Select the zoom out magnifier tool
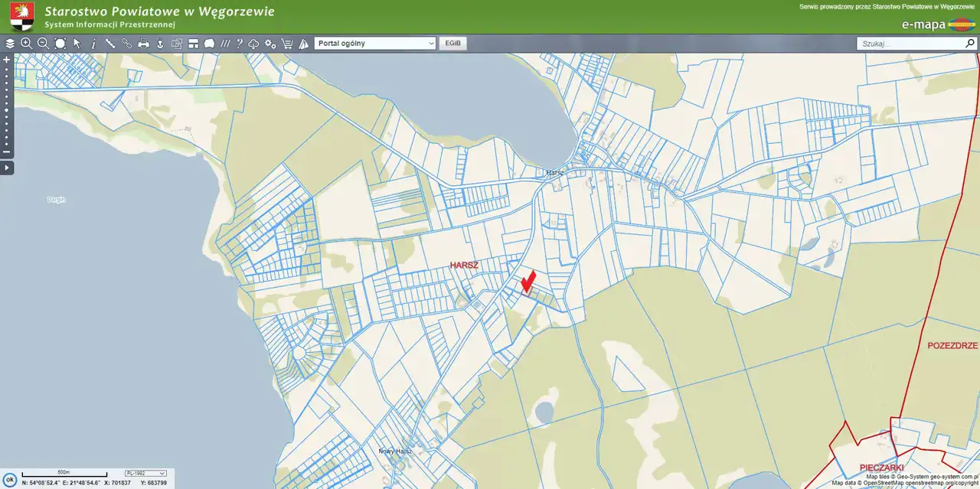The height and width of the screenshot is (489, 980). [x=43, y=44]
